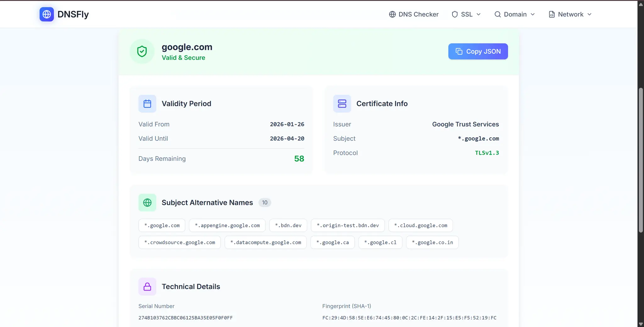Select the Google Trust Services issuer value

(465, 124)
